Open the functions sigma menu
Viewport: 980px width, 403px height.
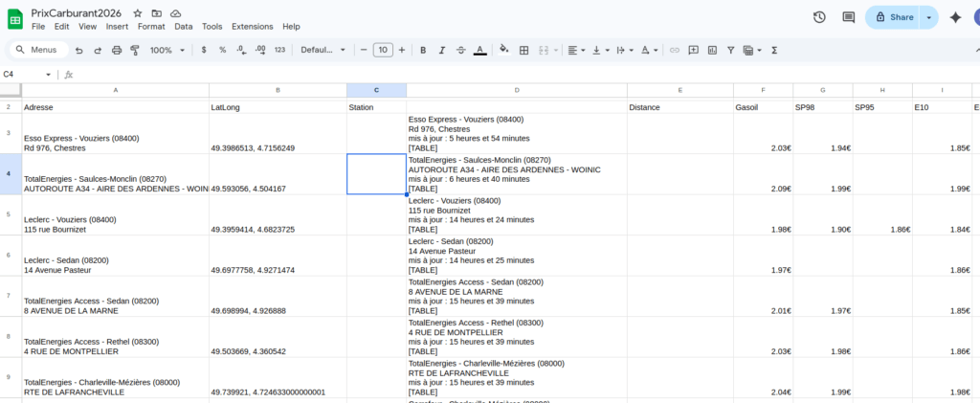tap(774, 50)
